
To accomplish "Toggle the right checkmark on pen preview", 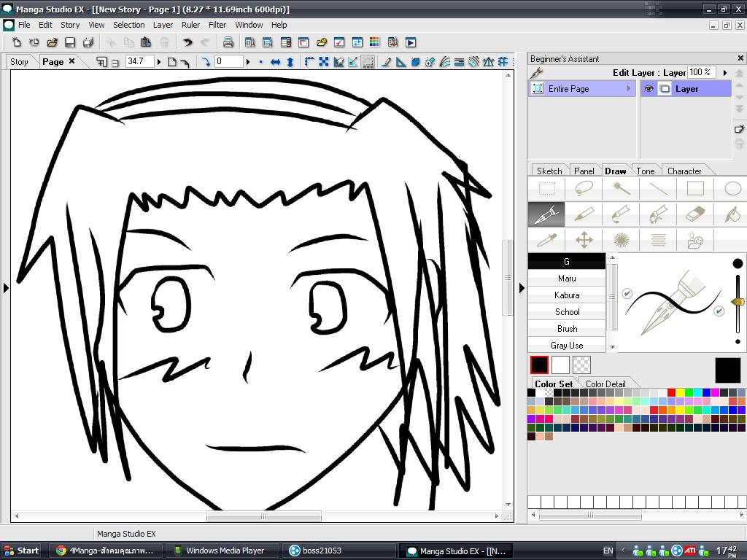I will pos(719,311).
